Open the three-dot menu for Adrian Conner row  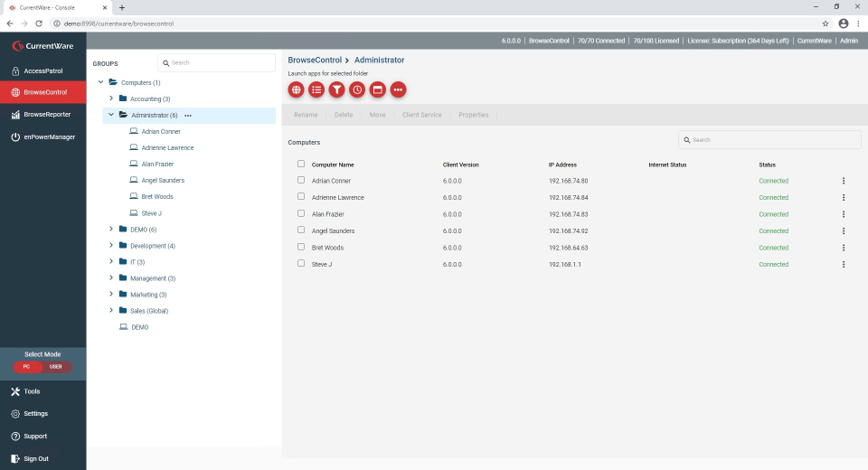(x=843, y=181)
